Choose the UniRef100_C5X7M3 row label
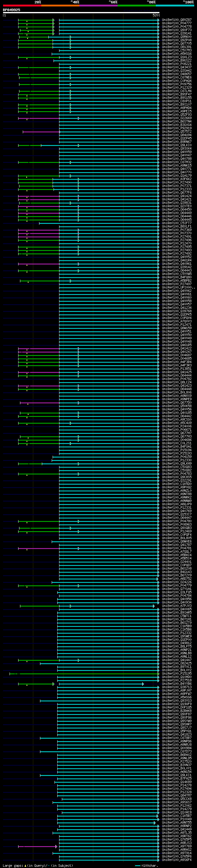The height and width of the screenshot is (868, 197). coord(177,50)
